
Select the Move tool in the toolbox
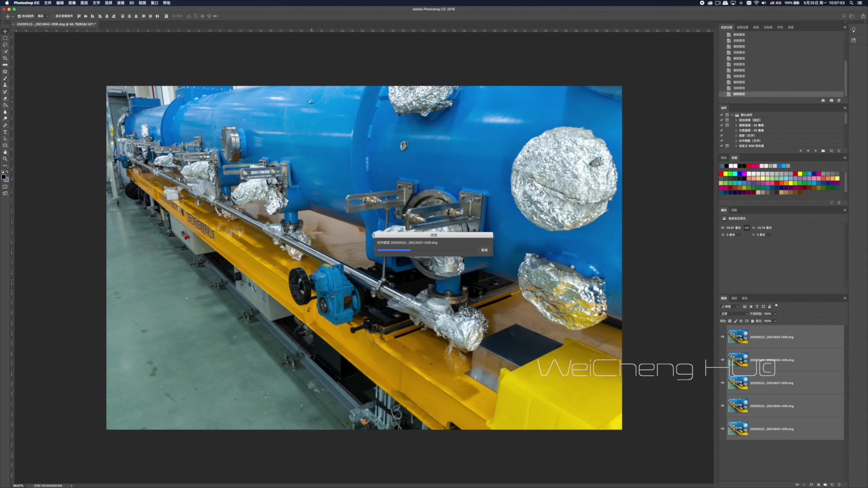click(x=5, y=31)
